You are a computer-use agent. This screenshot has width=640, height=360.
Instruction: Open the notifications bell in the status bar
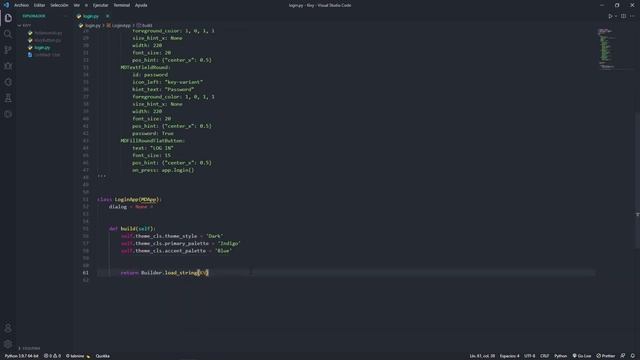pyautogui.click(x=633, y=356)
